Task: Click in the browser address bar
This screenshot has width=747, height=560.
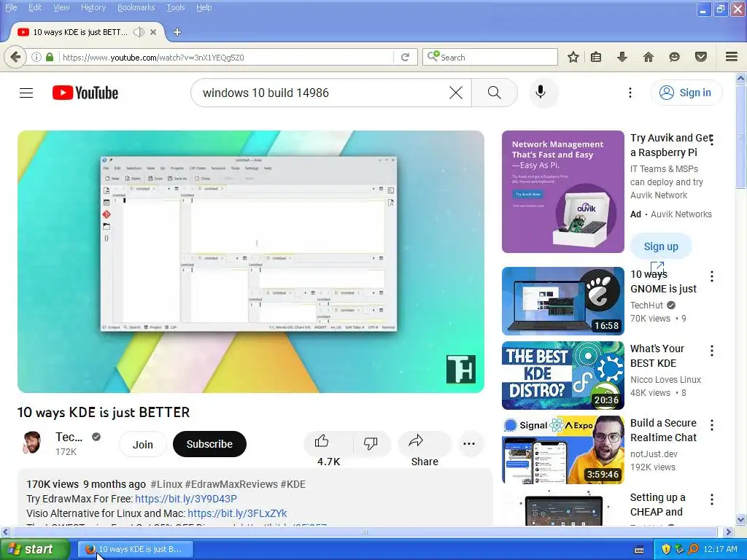Action: tap(227, 57)
